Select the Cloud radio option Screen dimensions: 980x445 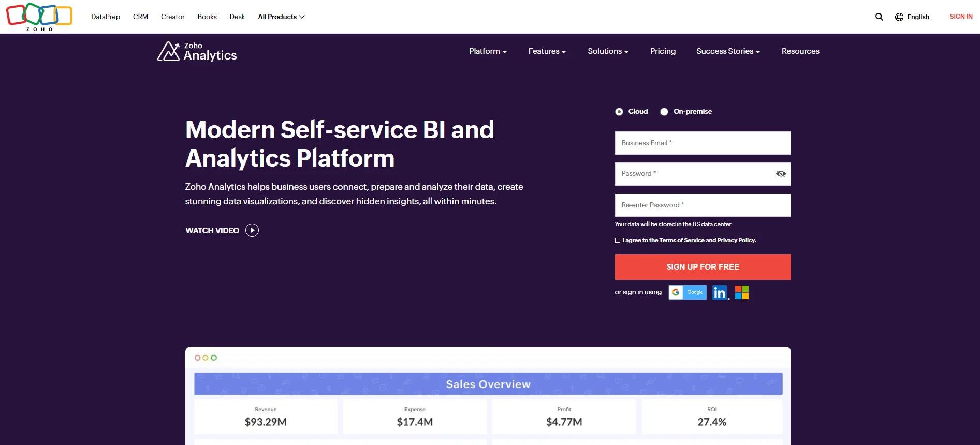[619, 112]
